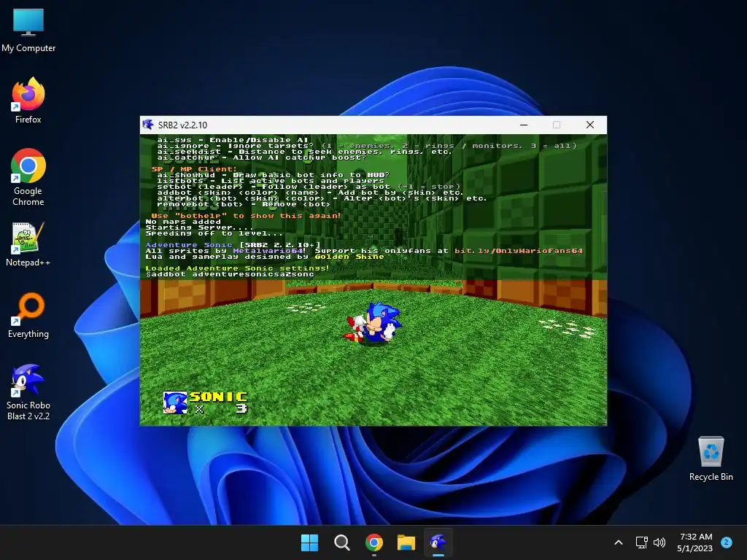Click the SRB2 v2.2.10 title text
The height and width of the screenshot is (560, 747).
[x=182, y=125]
